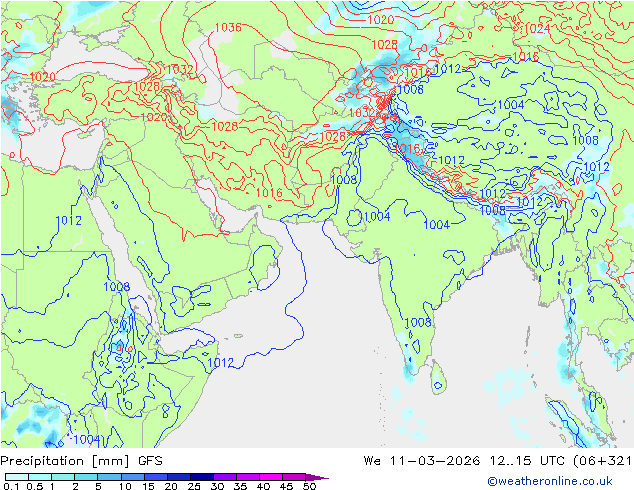Image resolution: width=634 pixels, height=490 pixels.
Task: Click the legend value '50'
Action: click(309, 486)
